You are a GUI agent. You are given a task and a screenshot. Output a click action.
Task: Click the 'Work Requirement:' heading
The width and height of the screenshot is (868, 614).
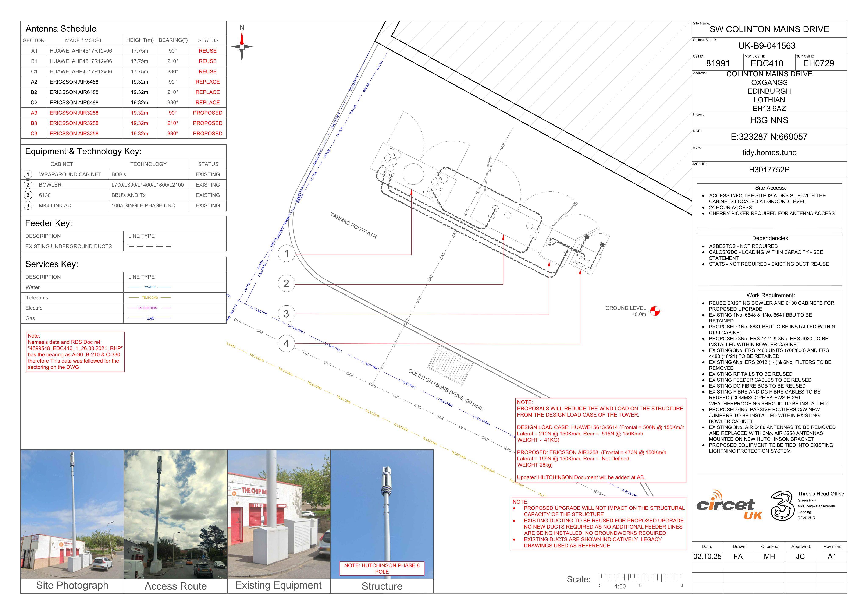coord(771,295)
